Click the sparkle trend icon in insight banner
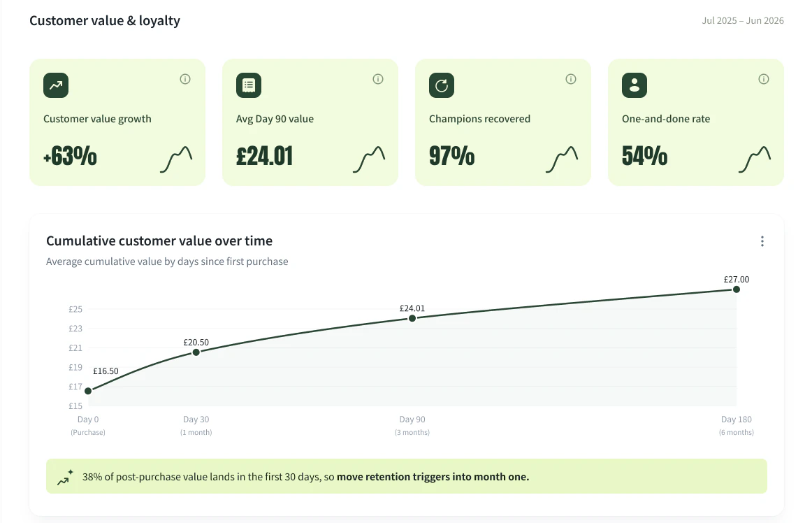This screenshot has height=523, width=812. [65, 478]
